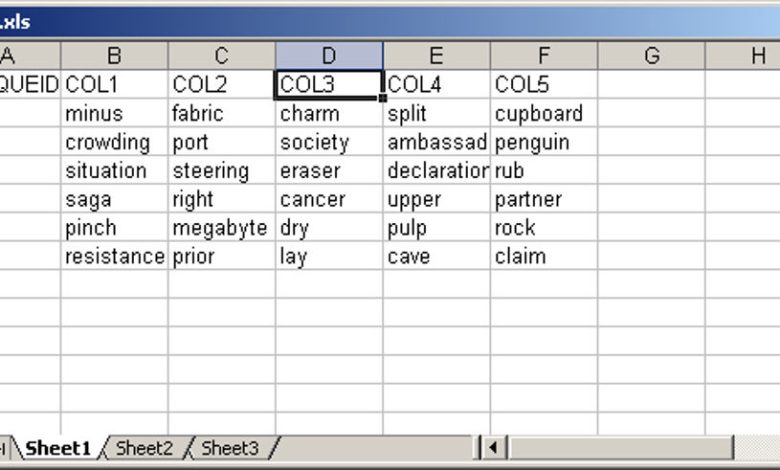Select the COL1 header cell

pos(114,85)
